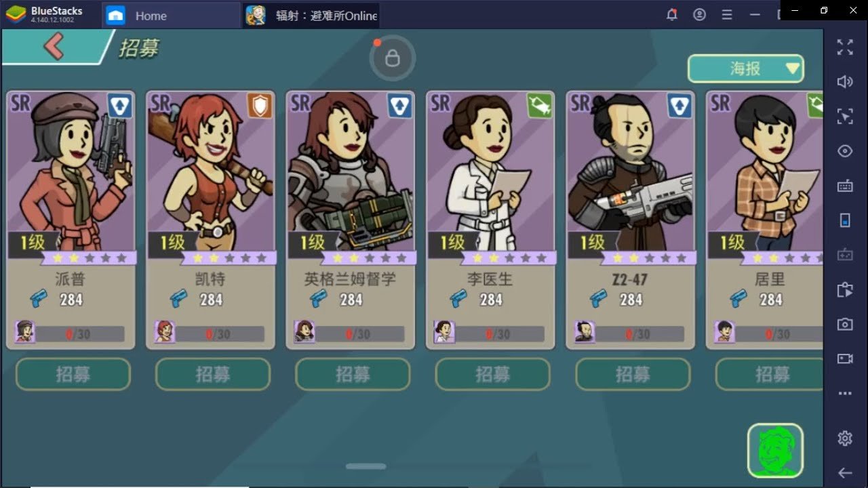
Task: Toggle BlueStacks fullscreen mode
Action: point(845,47)
